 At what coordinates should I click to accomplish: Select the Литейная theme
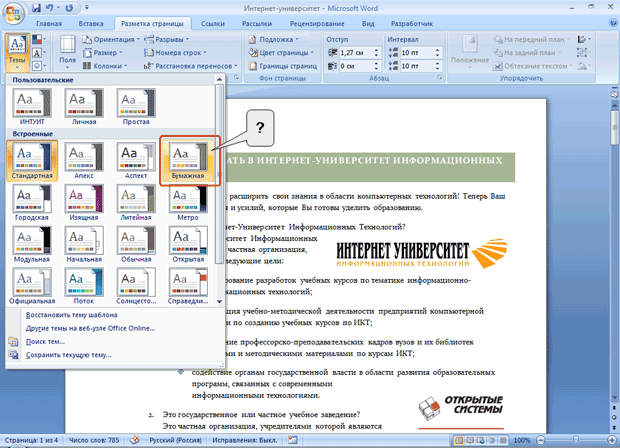click(136, 203)
